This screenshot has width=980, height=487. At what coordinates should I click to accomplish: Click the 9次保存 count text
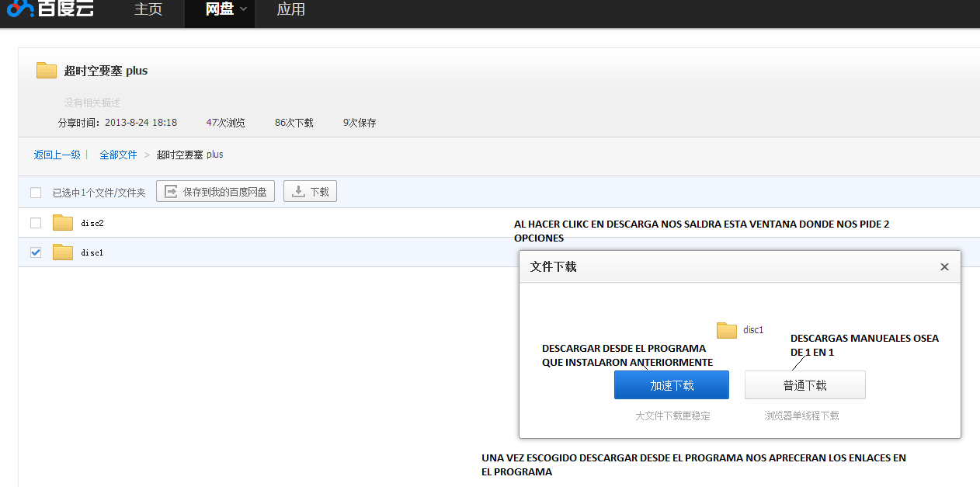(x=360, y=123)
